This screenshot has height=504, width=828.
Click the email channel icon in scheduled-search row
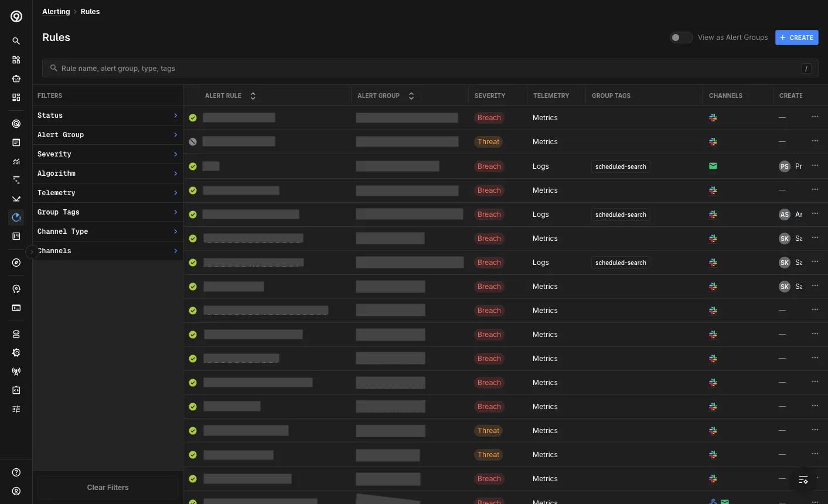pyautogui.click(x=713, y=166)
